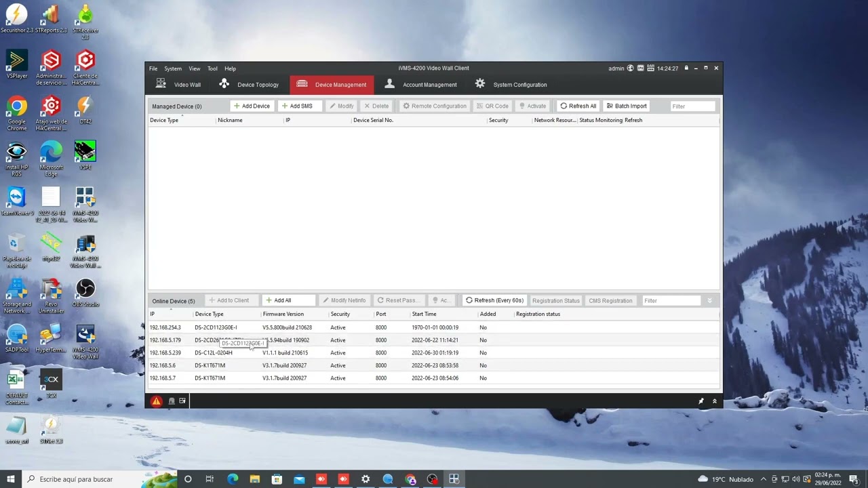The width and height of the screenshot is (868, 488).
Task: Open HyperTerminal desktop icon
Action: point(51,338)
